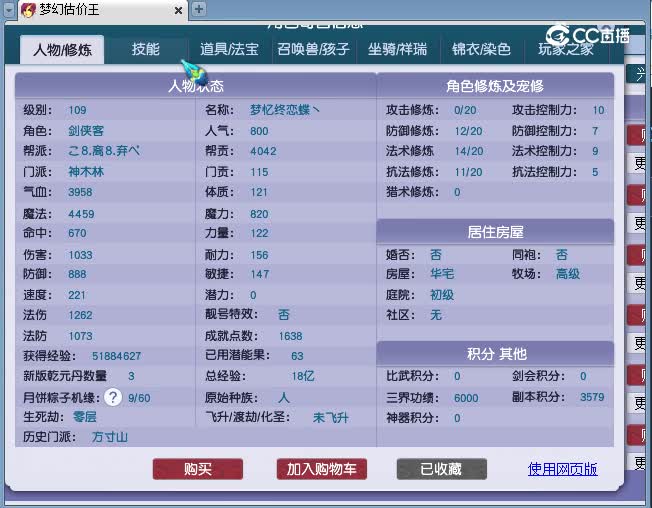Open the 坐骑/祥瑞 tab

(398, 49)
